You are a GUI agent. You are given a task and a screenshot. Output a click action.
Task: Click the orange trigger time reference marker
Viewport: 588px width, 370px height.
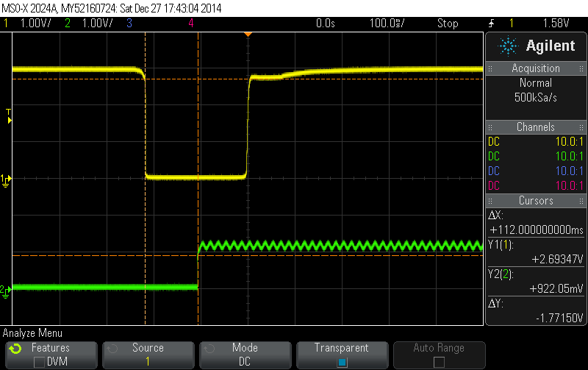(x=248, y=35)
